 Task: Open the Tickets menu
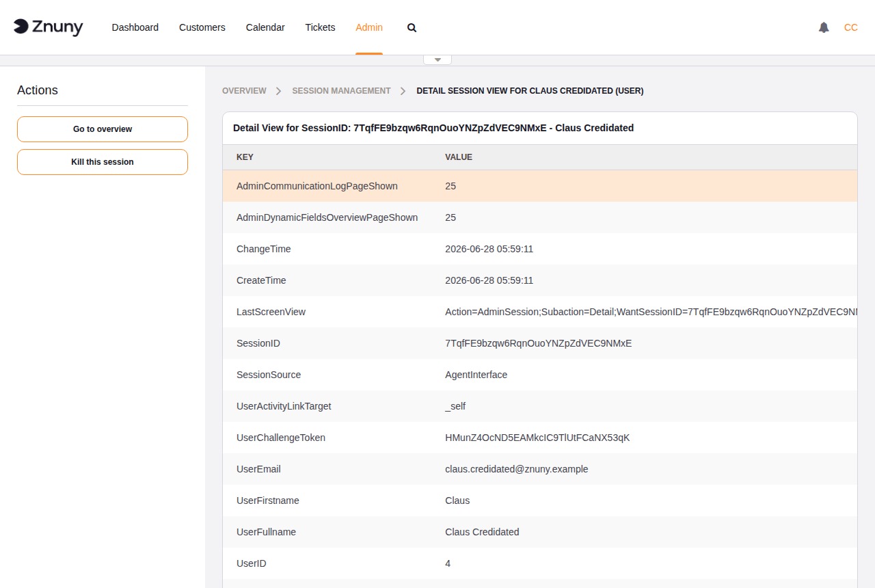pyautogui.click(x=320, y=27)
